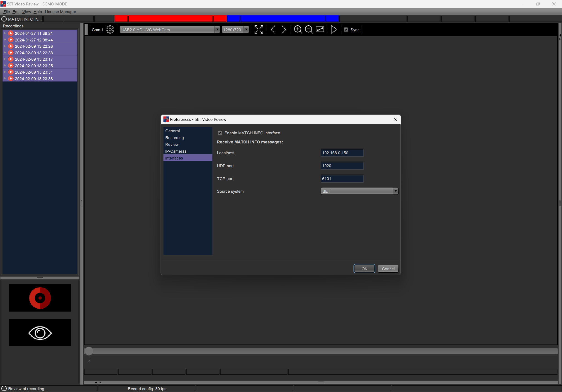The width and height of the screenshot is (562, 392).
Task: Expand the 2024-01-27 11:38:21 recording
Action: coord(5,33)
